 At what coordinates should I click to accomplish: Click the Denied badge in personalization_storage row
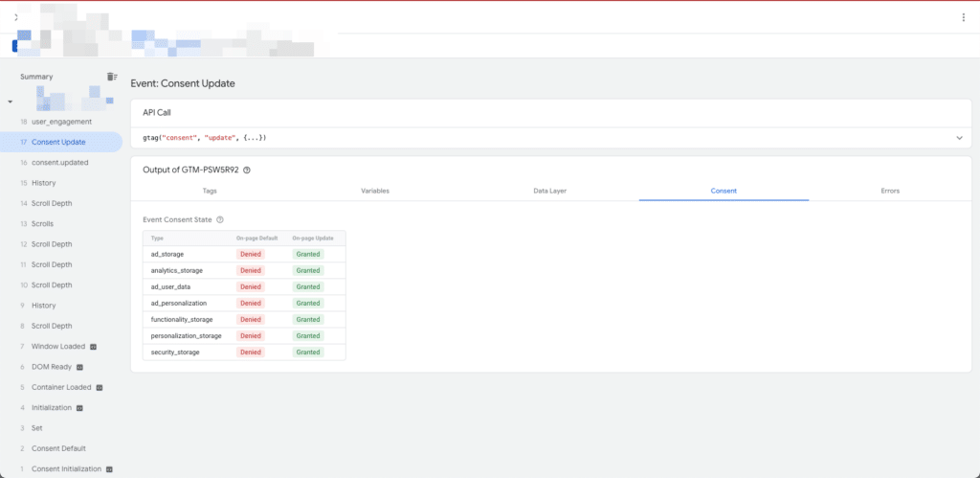[251, 336]
